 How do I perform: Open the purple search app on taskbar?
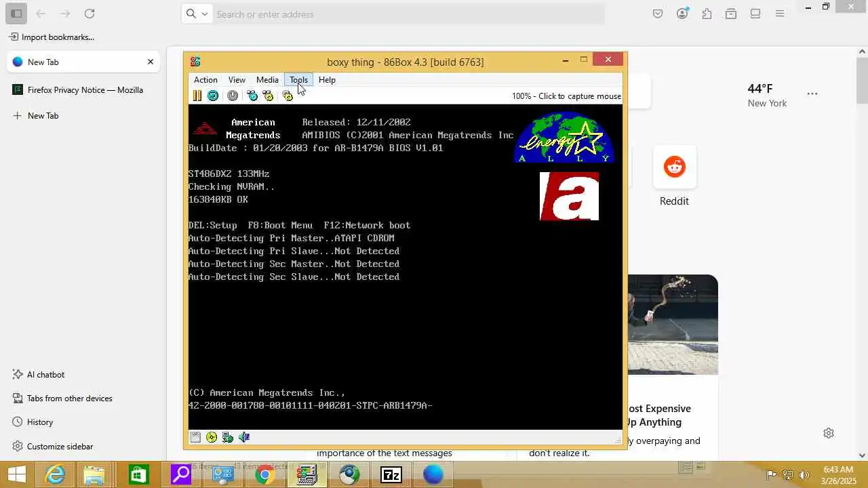point(180,474)
